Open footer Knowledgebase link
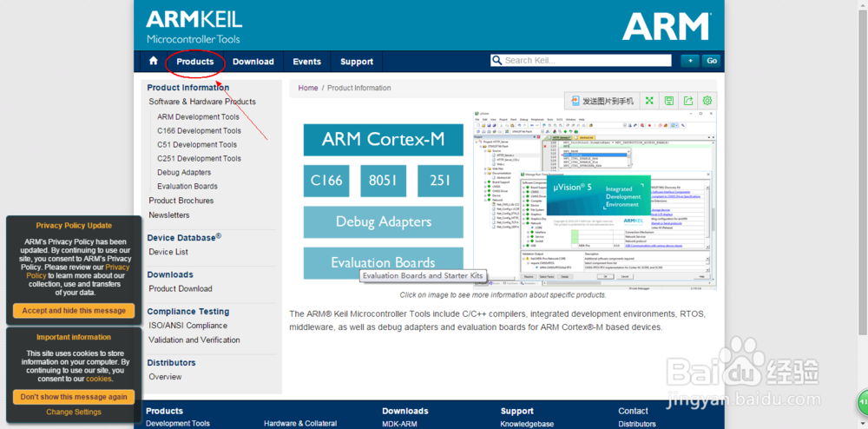This screenshot has height=429, width=868. point(527,424)
